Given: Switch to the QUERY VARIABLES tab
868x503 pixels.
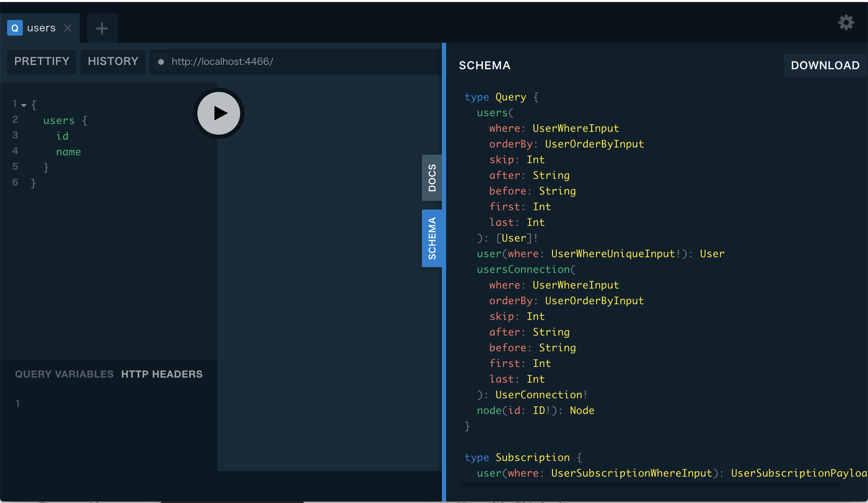Looking at the screenshot, I should 63,374.
